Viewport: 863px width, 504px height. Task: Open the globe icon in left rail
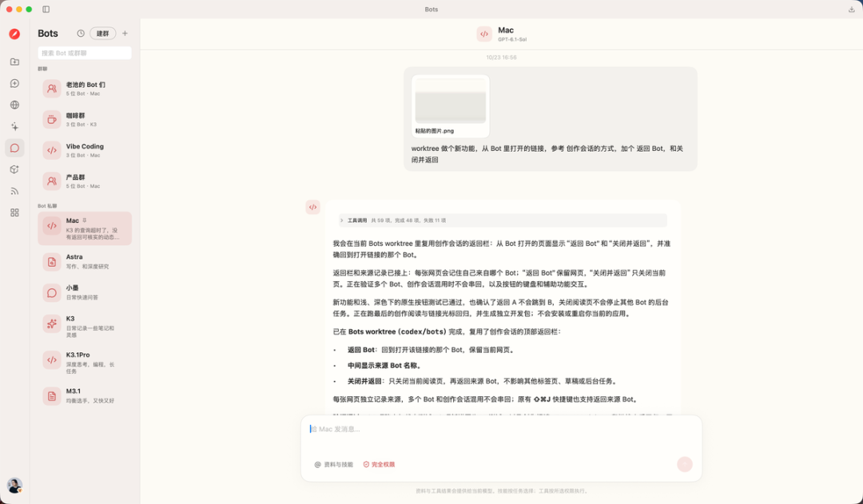(15, 105)
